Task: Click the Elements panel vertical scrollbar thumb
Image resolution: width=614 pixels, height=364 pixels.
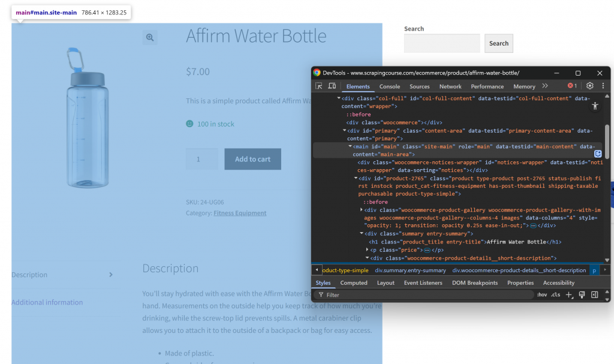Action: (x=607, y=142)
